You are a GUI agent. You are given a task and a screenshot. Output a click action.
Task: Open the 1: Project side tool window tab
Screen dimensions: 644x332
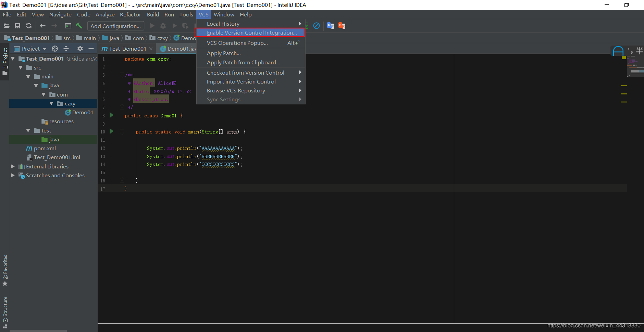click(5, 62)
